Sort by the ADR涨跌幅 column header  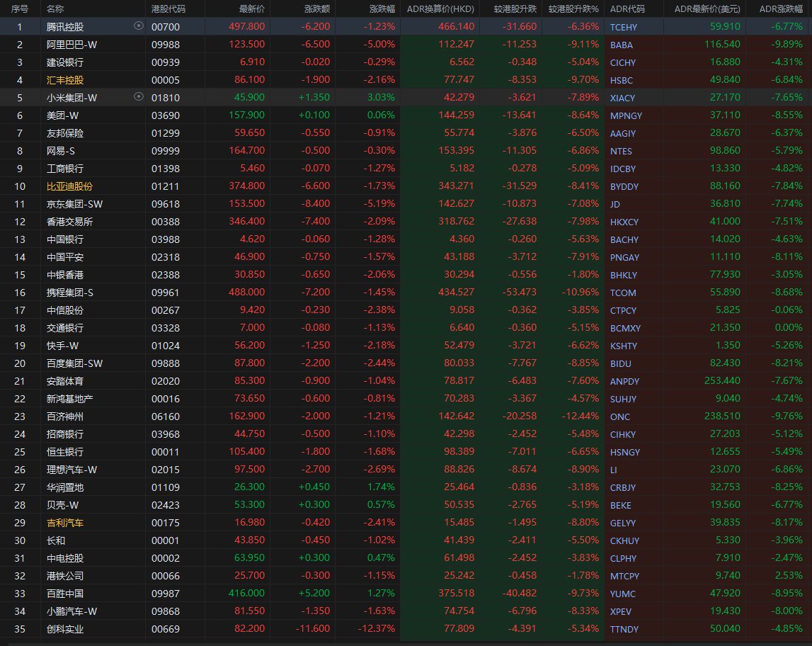click(x=781, y=9)
